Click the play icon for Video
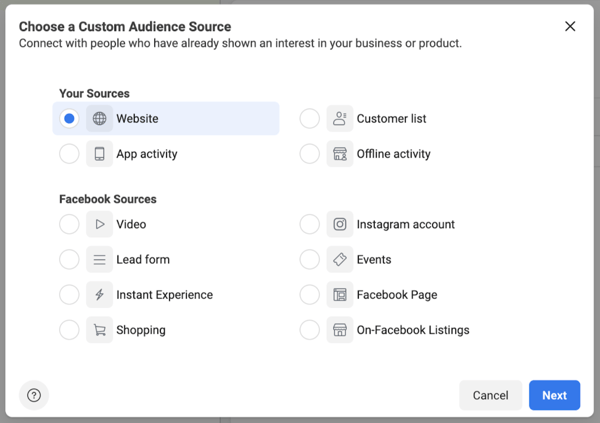The image size is (600, 423). click(x=99, y=224)
